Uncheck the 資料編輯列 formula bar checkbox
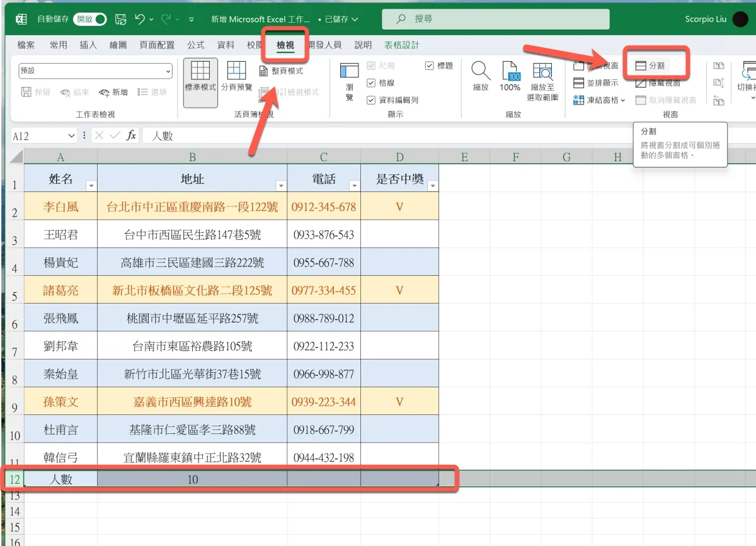756x546 pixels. (x=371, y=100)
